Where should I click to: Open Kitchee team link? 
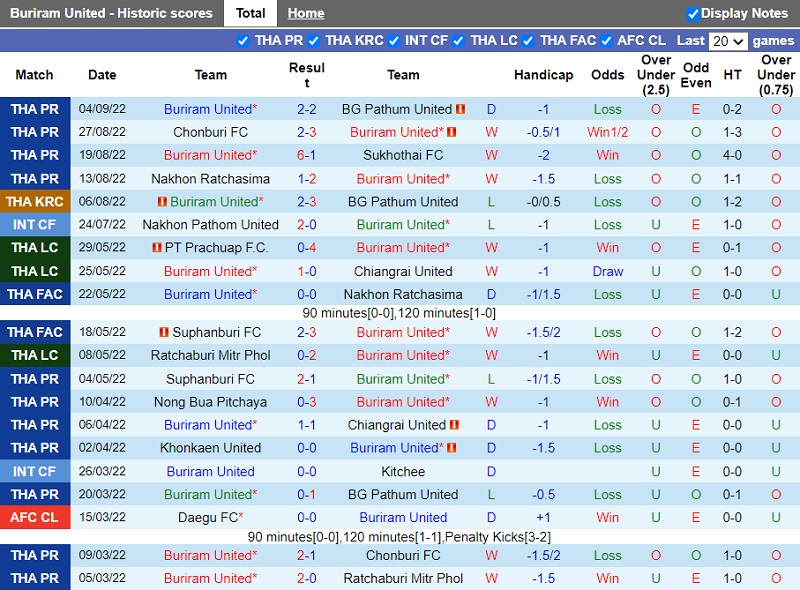click(403, 472)
